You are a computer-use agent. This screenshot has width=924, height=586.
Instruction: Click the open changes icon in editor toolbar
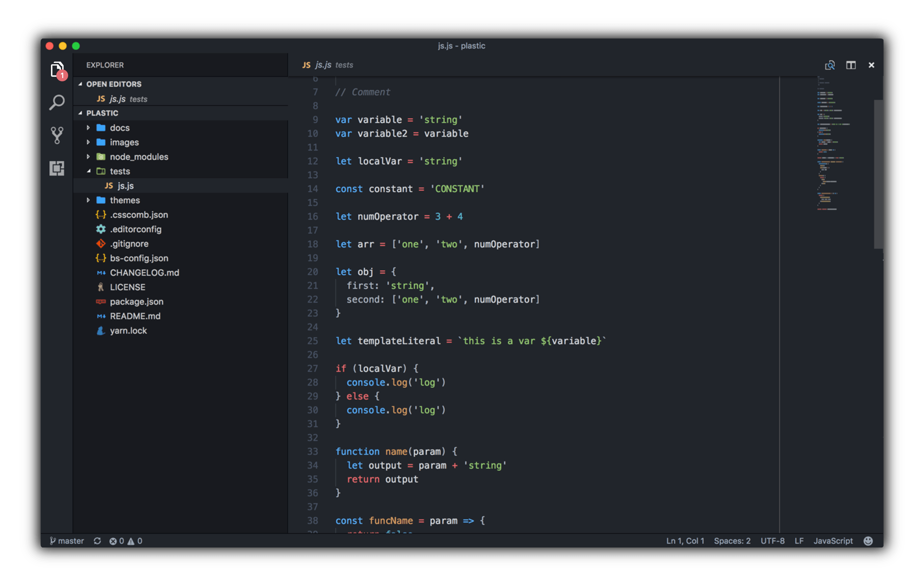(830, 65)
